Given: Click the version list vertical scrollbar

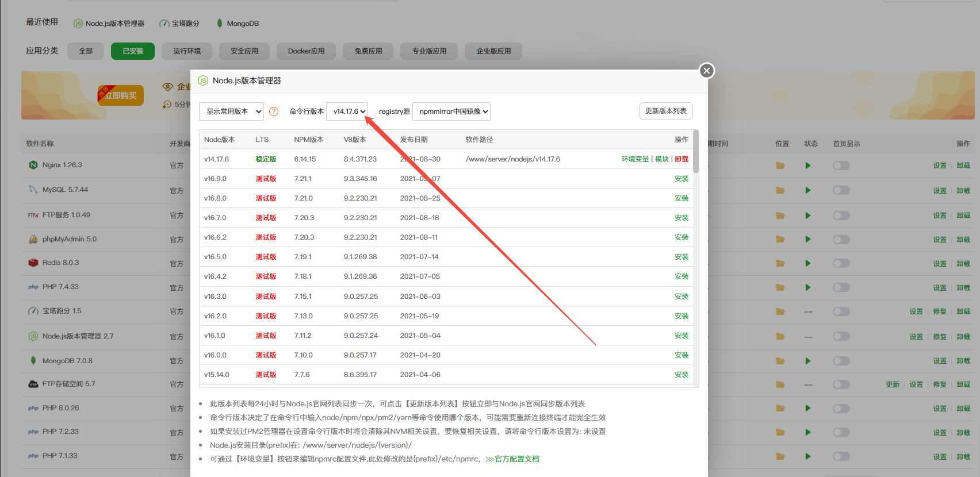Looking at the screenshot, I should pyautogui.click(x=696, y=152).
